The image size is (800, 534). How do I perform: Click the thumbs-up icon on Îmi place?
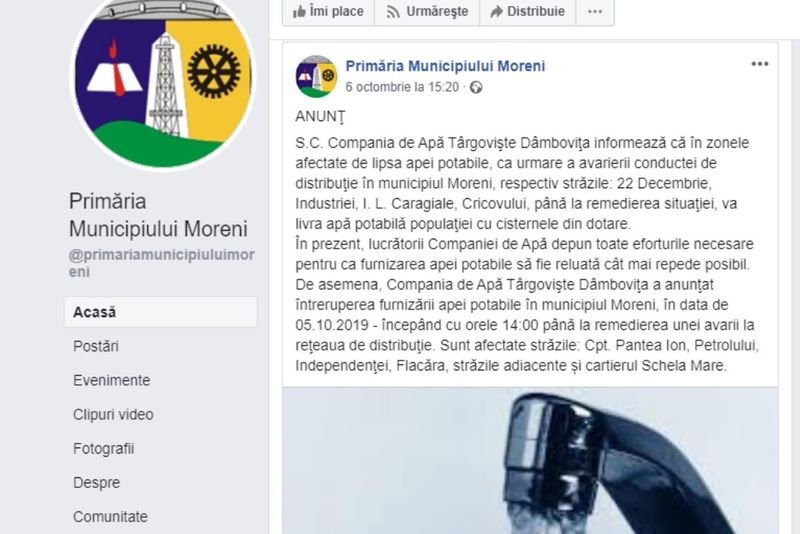click(299, 11)
